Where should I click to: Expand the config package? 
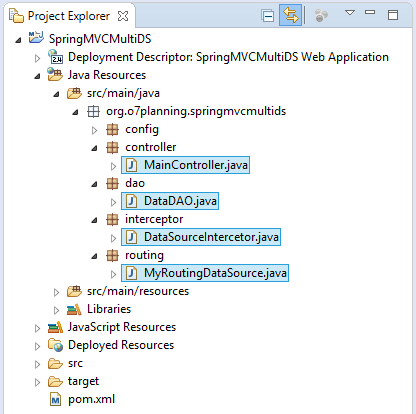coord(94,130)
